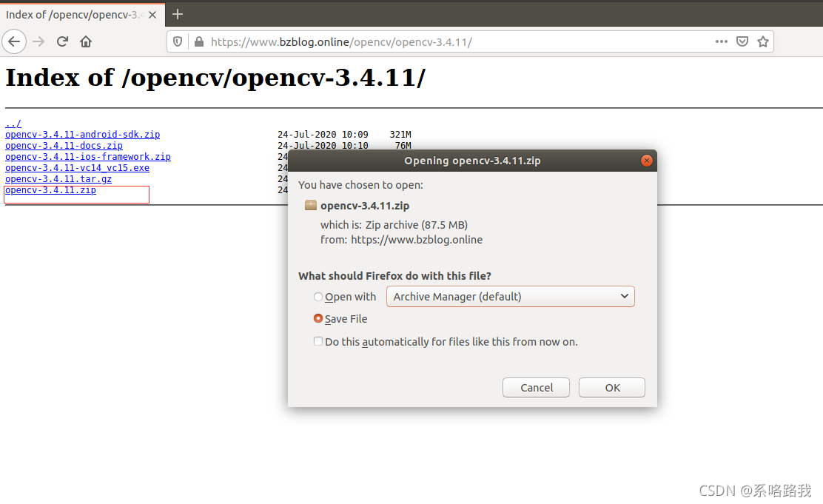
Task: Open the page actions three-dot menu
Action: click(x=721, y=41)
